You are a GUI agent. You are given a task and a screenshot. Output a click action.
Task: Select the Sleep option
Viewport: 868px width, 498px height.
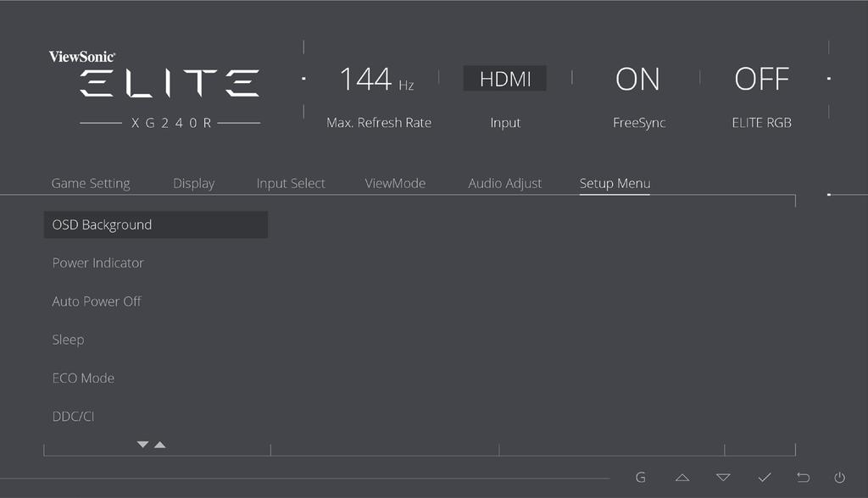click(x=68, y=340)
